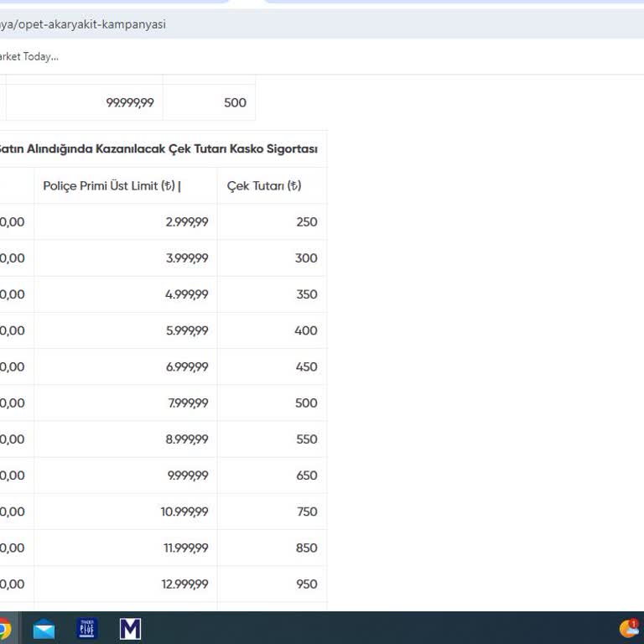Click the Çek Tutarı column header
This screenshot has width=644, height=644.
point(264,186)
